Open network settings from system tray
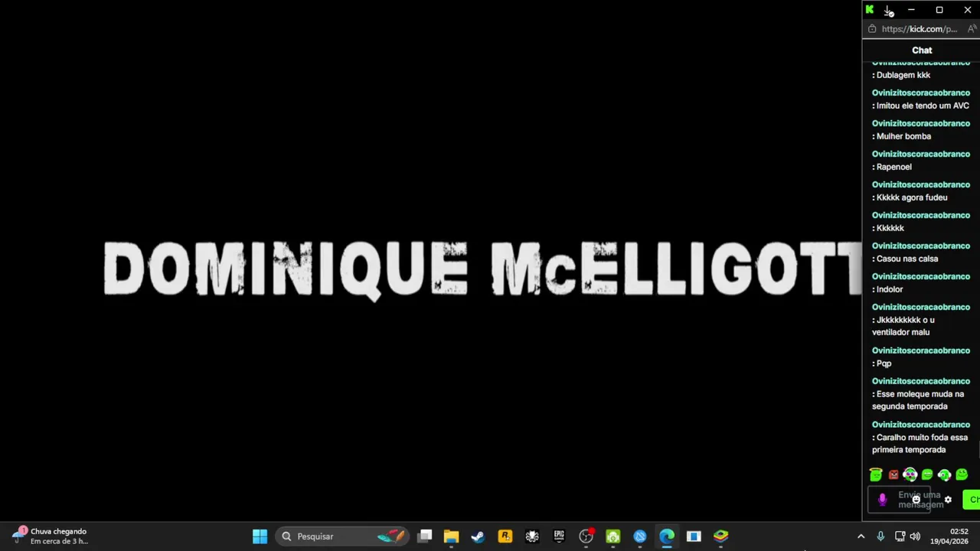 point(900,536)
